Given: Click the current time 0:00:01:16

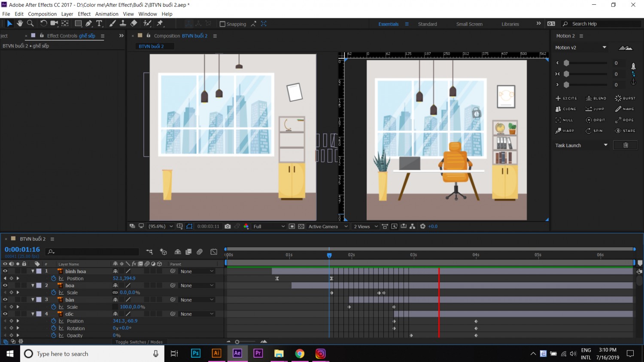Looking at the screenshot, I should click(22, 249).
